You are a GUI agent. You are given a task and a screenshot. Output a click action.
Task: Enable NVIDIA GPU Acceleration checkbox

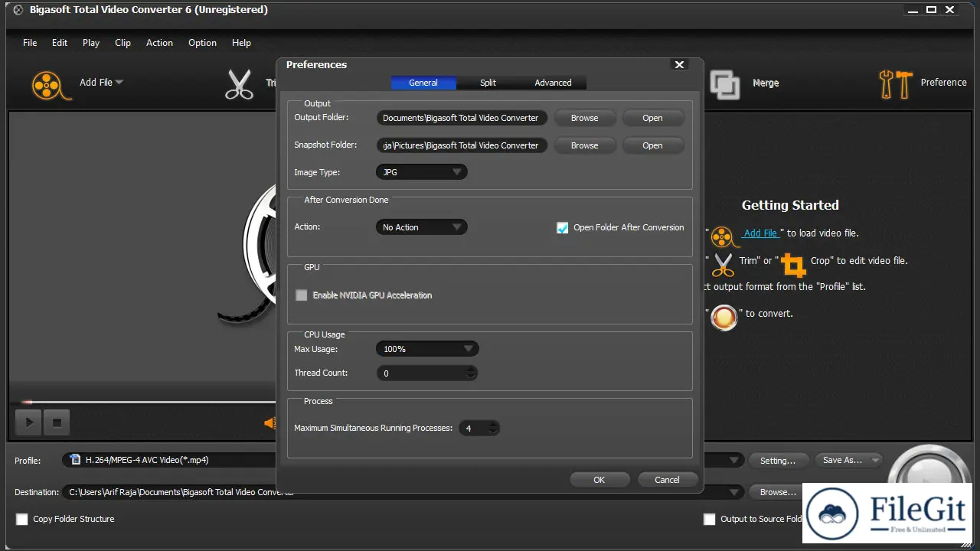pos(302,295)
